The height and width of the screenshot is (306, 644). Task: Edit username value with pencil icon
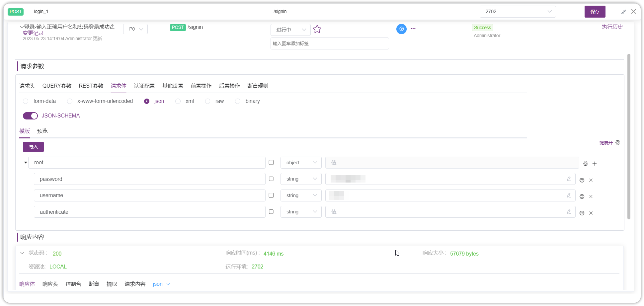tap(569, 195)
